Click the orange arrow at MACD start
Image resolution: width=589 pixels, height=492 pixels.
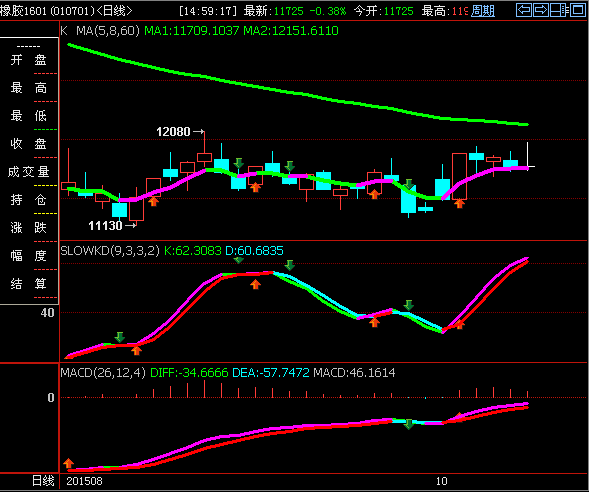(68, 463)
